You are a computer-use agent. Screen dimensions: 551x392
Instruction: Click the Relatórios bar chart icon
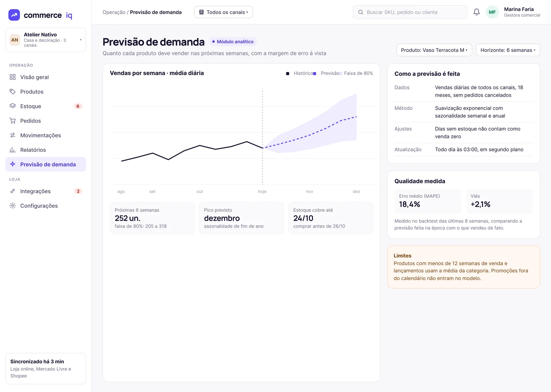pos(13,150)
